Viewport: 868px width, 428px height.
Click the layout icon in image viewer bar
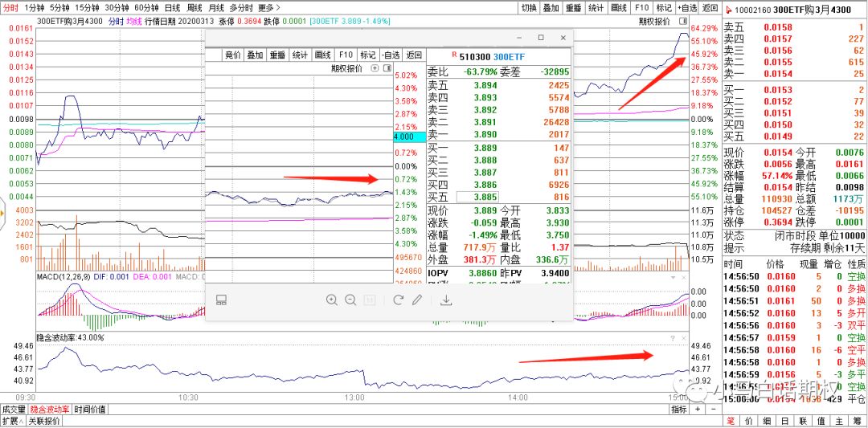tap(222, 300)
